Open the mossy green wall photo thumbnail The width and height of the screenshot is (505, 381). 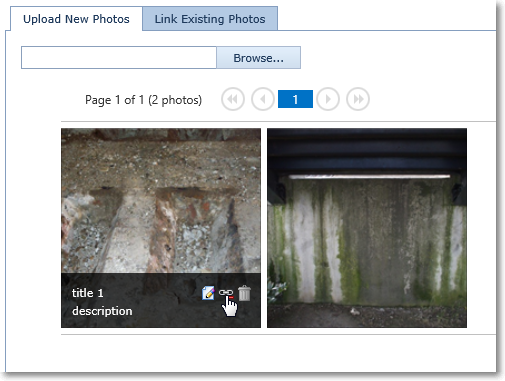[x=367, y=228]
